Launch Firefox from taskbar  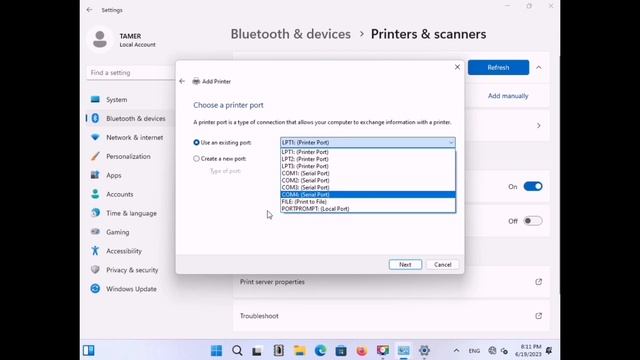pyautogui.click(x=362, y=350)
